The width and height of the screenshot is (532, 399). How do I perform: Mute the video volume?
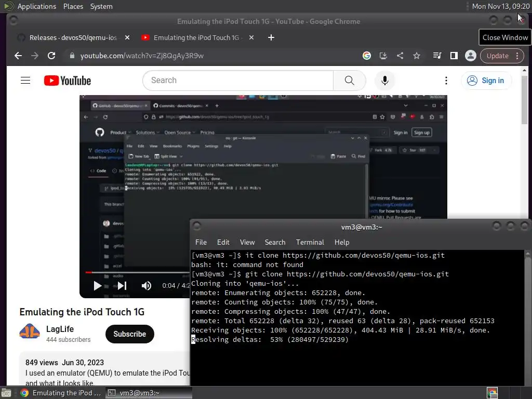coord(146,286)
